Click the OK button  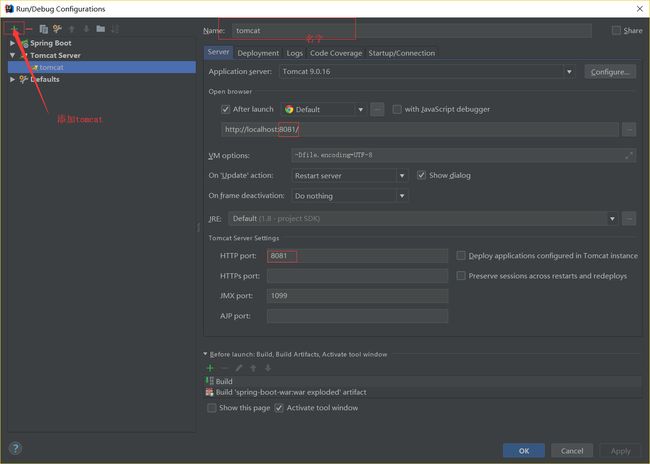524,451
